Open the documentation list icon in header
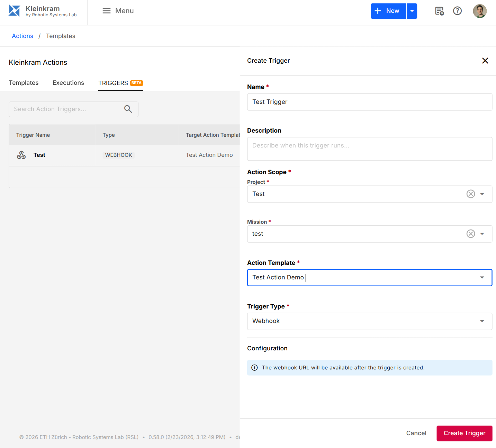Image resolution: width=496 pixels, height=448 pixels. (x=439, y=11)
